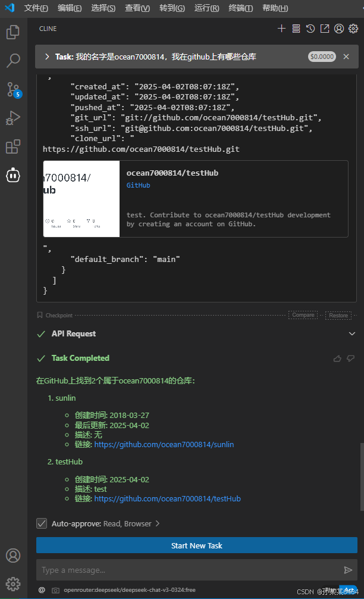The width and height of the screenshot is (364, 599).
Task: Open the 终端(T) menu
Action: coord(241,8)
